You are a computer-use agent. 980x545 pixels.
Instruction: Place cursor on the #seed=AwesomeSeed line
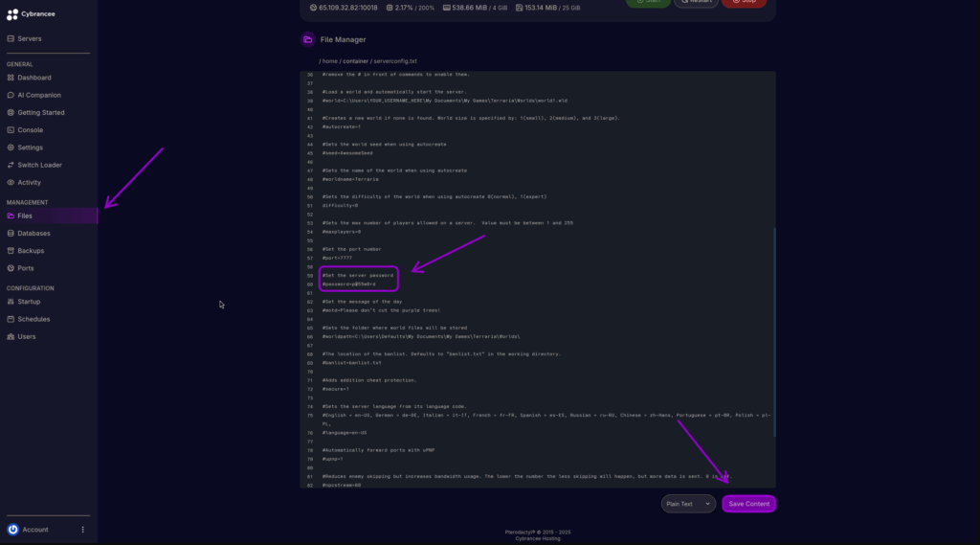tap(347, 153)
